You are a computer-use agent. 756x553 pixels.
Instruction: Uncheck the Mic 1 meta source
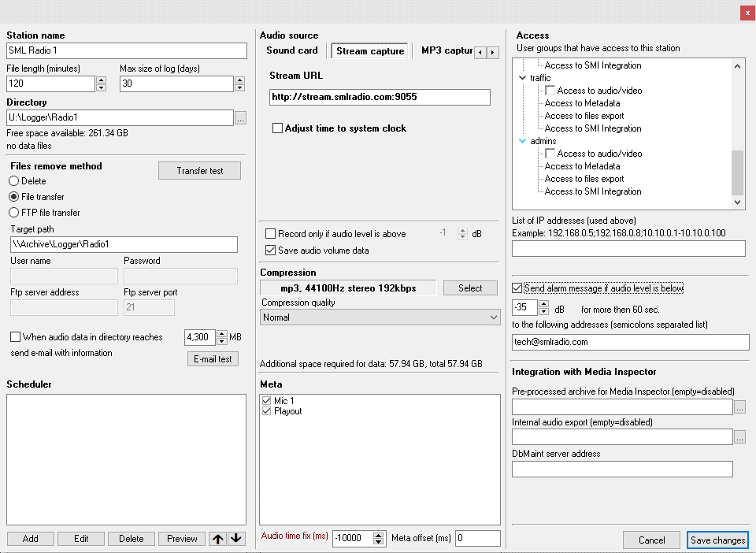tap(267, 401)
